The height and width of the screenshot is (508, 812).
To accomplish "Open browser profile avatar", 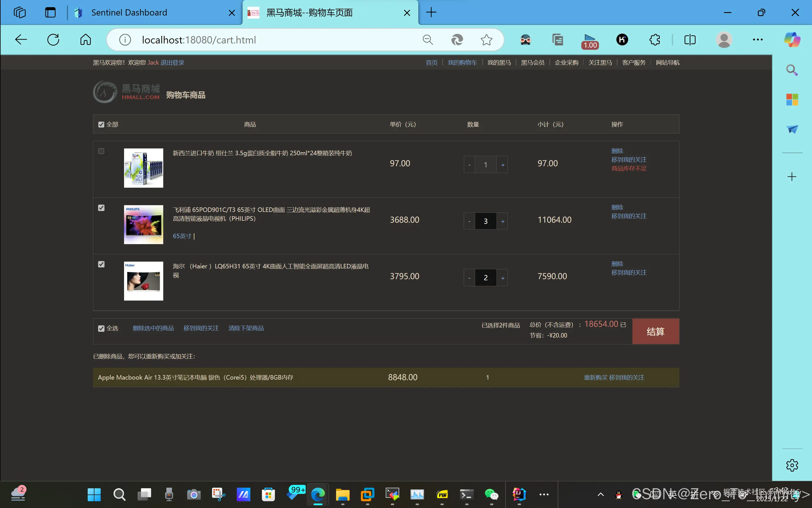I will click(x=724, y=40).
